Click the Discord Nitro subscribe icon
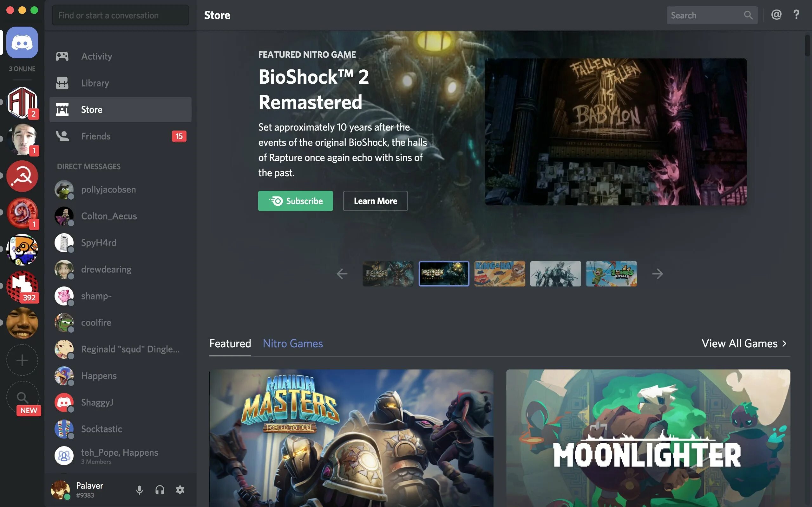812x507 pixels. point(275,200)
